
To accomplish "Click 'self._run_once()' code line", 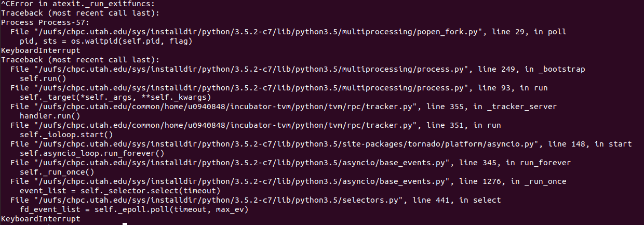I will (x=57, y=173).
